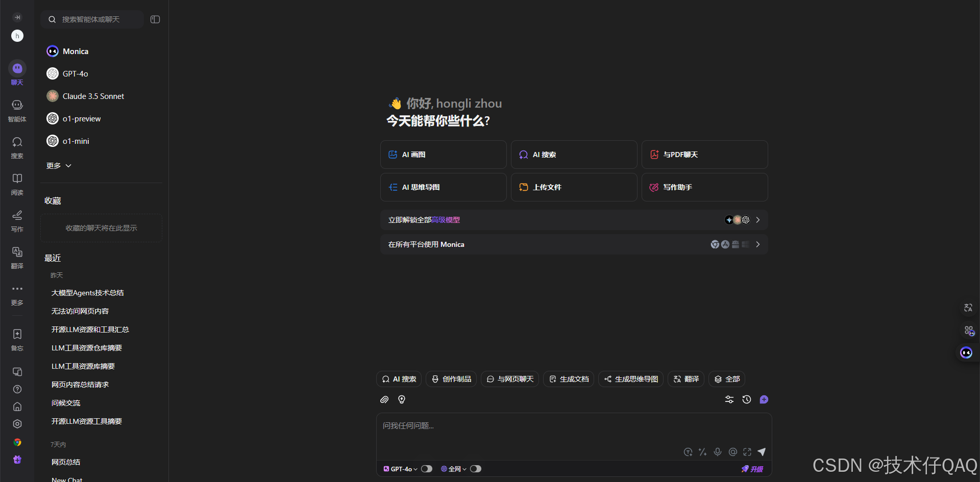Viewport: 980px width, 482px height.
Task: Expand sidebar with top arrow icon
Action: 17,17
